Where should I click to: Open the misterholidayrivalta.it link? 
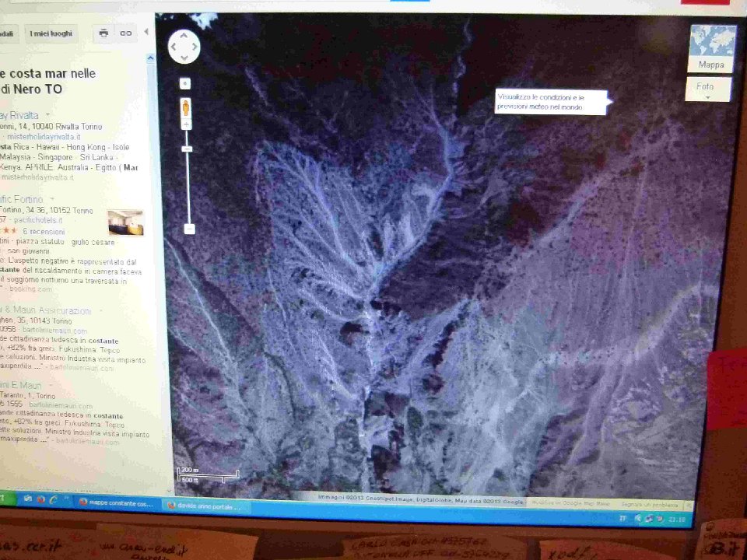[44, 137]
